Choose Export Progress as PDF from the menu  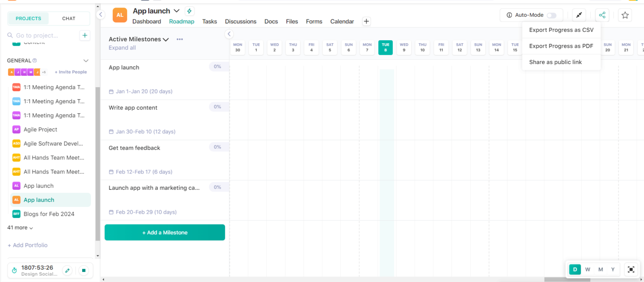[561, 46]
